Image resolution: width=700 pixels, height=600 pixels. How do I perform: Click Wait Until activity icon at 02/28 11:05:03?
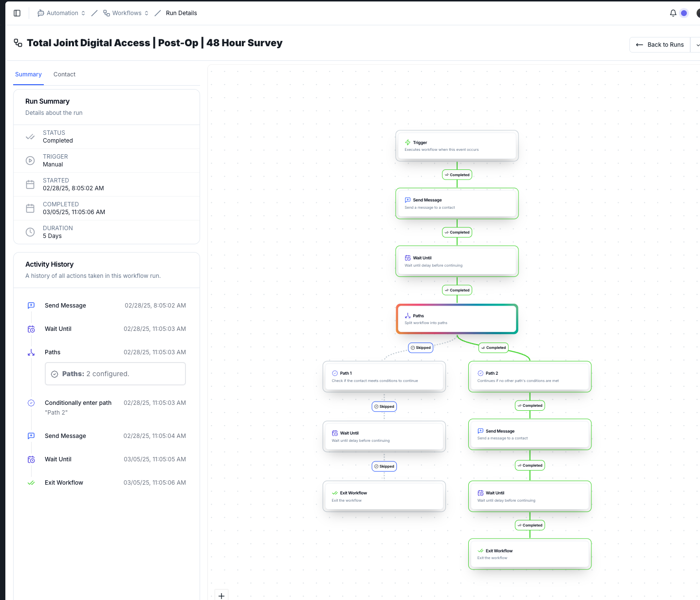(x=31, y=329)
